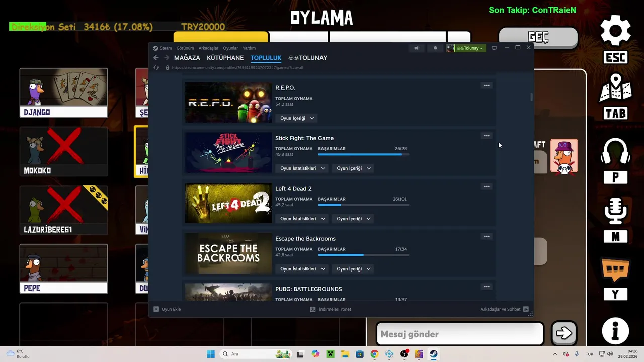The height and width of the screenshot is (362, 644).
Task: Open Arkadaşlar ve Sohbet panel
Action: [505, 309]
